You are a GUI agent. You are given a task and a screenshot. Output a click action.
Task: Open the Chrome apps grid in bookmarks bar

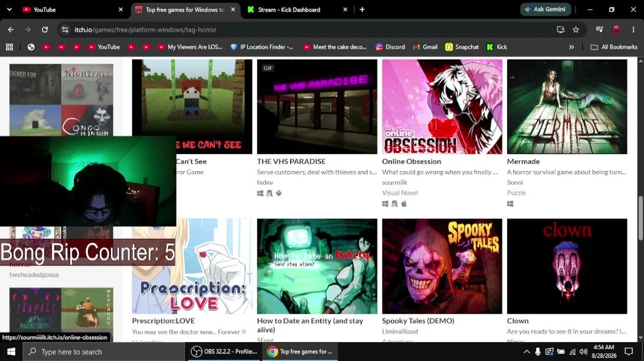[x=9, y=47]
